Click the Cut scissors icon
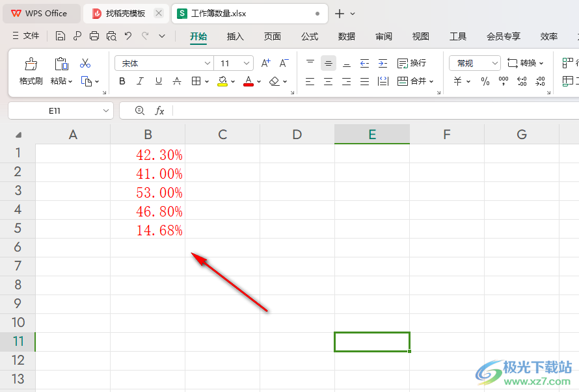The height and width of the screenshot is (392, 579). point(85,63)
